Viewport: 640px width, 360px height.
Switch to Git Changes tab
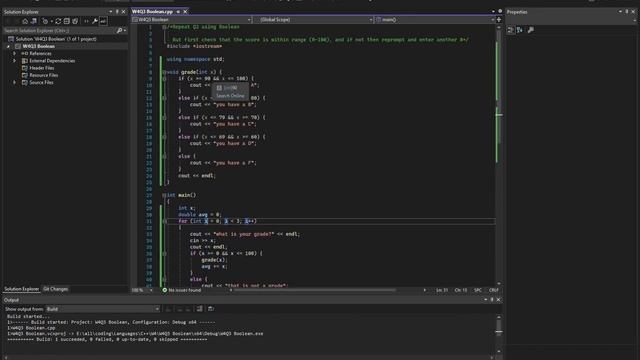pyautogui.click(x=56, y=289)
